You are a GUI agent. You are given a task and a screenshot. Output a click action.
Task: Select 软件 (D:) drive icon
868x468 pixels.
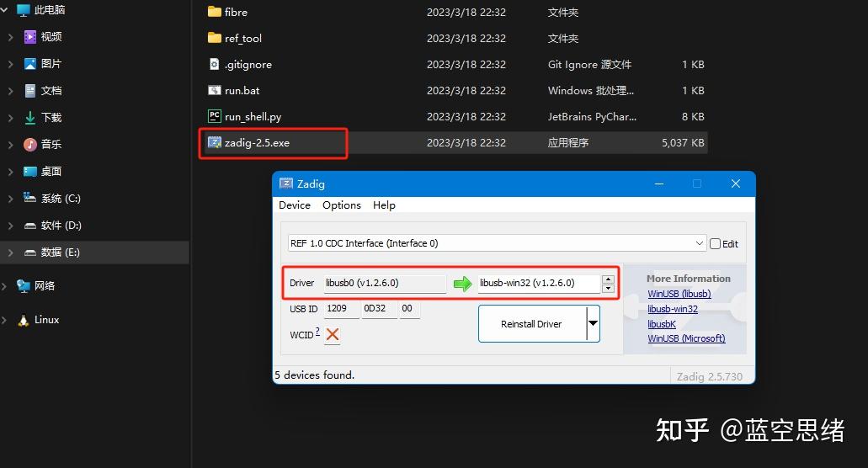[x=30, y=226]
